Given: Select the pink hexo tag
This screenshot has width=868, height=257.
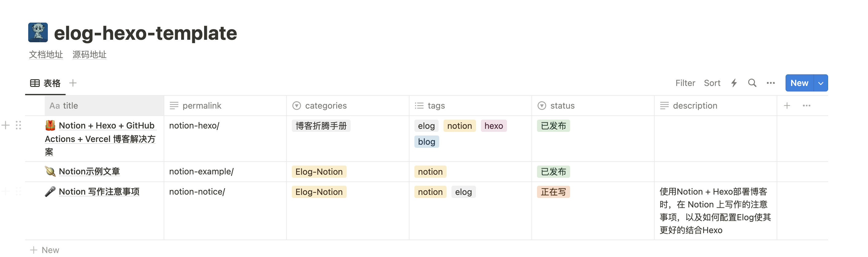Looking at the screenshot, I should (x=493, y=126).
